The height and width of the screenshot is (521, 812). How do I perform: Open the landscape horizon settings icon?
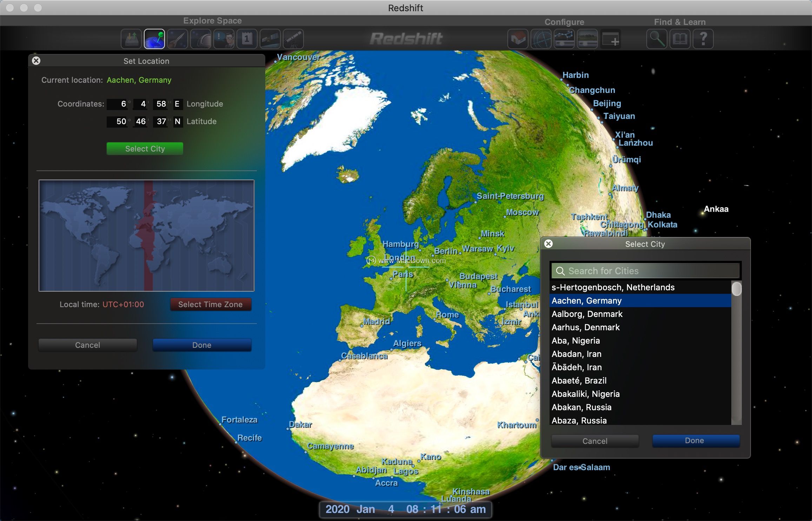[x=587, y=39]
